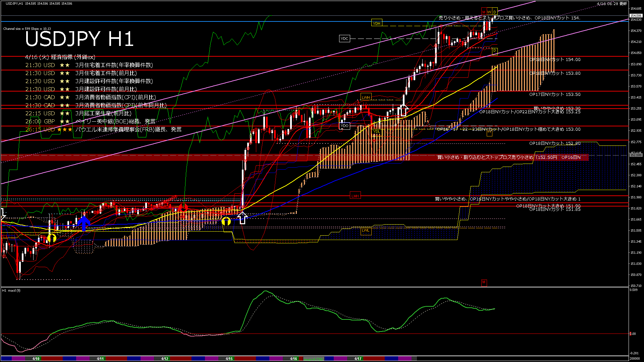
Task: Click the 'OP18日NYカット 153.80' level label
Action: (555, 73)
